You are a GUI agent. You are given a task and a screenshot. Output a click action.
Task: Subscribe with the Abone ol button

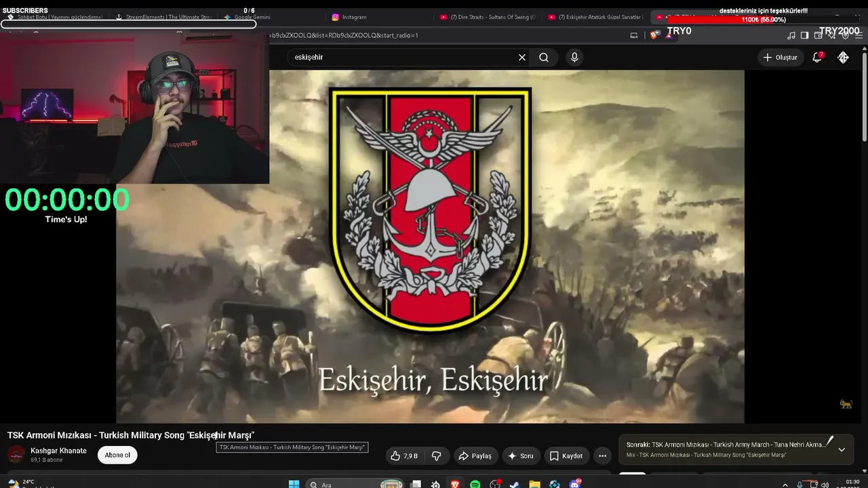[x=117, y=455]
